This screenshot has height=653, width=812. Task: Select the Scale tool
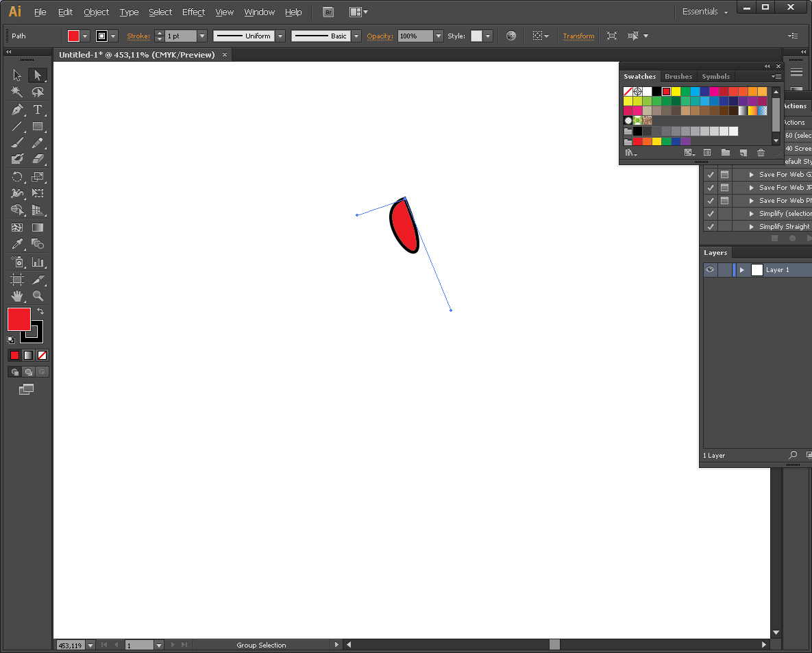[37, 177]
